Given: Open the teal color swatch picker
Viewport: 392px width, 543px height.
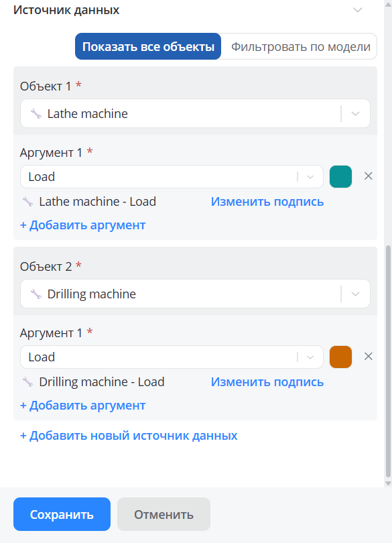Looking at the screenshot, I should click(341, 176).
